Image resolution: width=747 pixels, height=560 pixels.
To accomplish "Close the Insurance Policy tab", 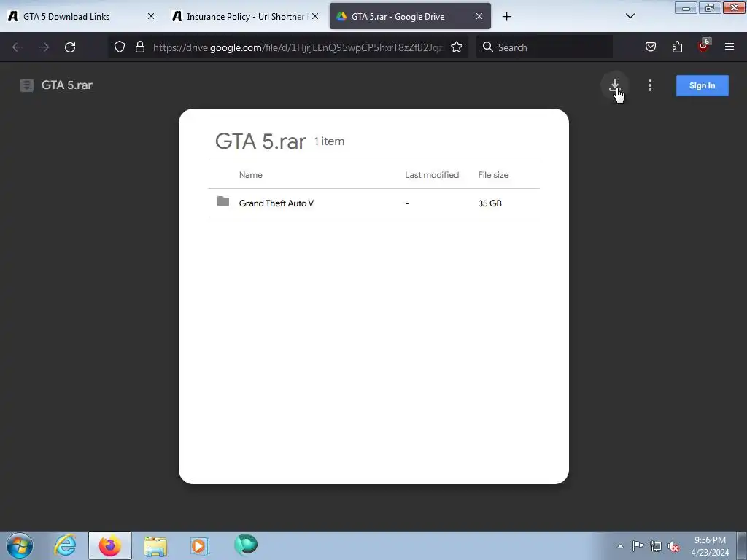I will tap(315, 16).
